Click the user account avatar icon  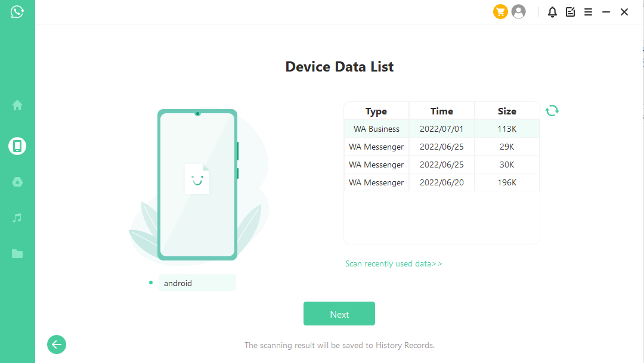(x=519, y=12)
